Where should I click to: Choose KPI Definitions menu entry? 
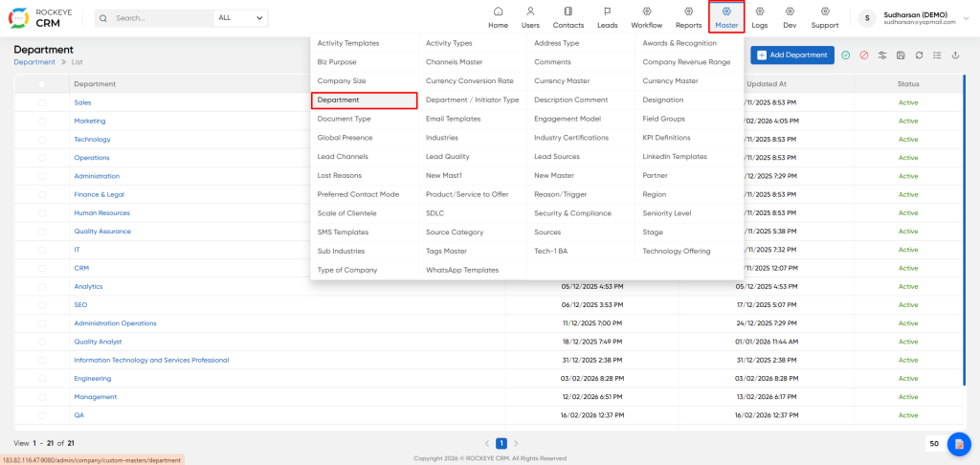666,138
